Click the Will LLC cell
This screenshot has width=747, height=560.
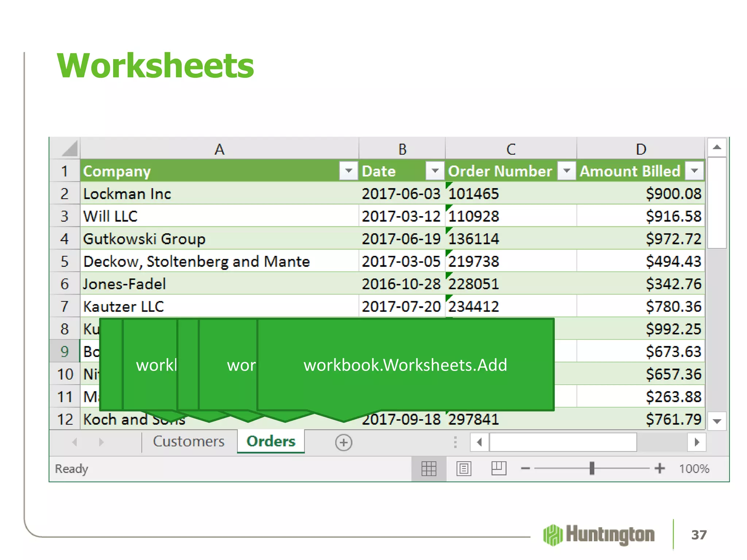[x=219, y=216]
